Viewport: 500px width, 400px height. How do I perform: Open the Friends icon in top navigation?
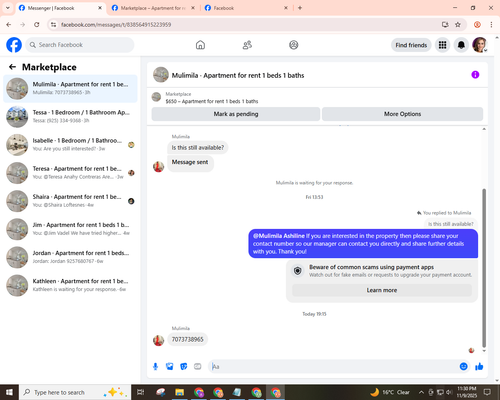pos(247,45)
